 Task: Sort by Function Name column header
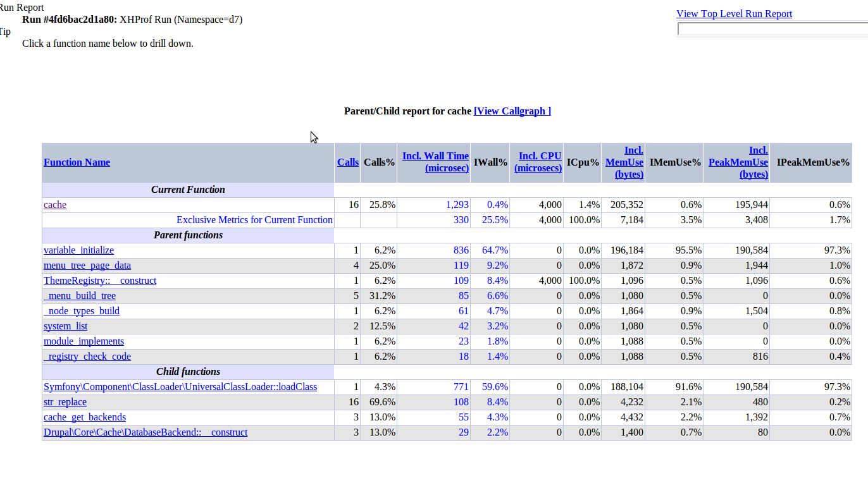(77, 162)
